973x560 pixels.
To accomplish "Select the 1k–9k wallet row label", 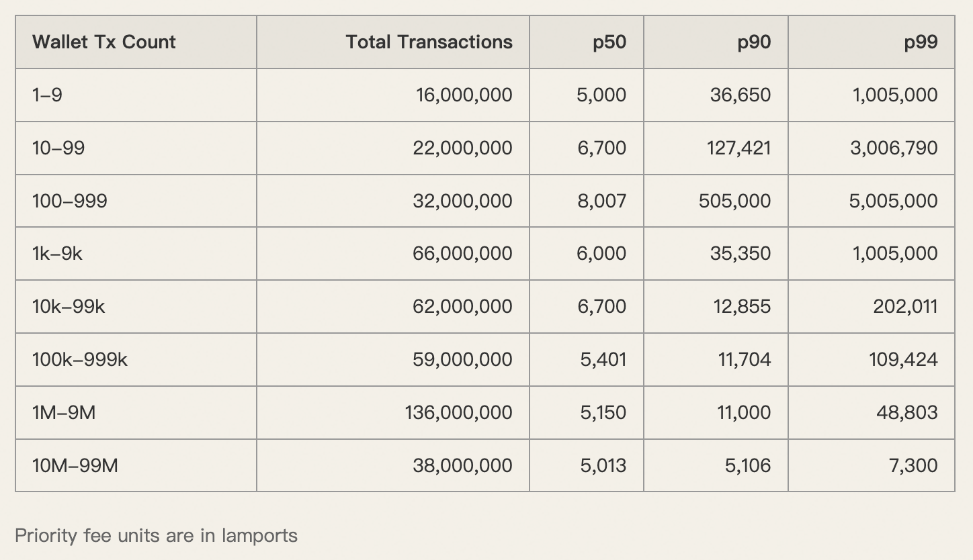I will tap(57, 253).
